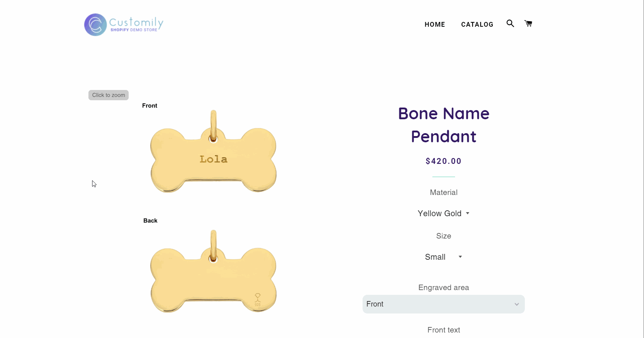Click the Size dropdown arrow
This screenshot has width=644, height=338.
point(460,257)
